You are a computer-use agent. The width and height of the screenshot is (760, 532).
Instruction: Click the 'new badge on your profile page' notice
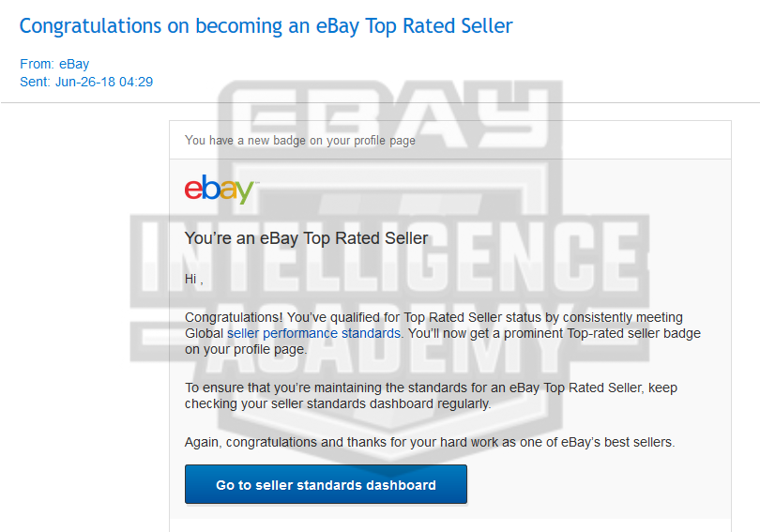tap(300, 141)
